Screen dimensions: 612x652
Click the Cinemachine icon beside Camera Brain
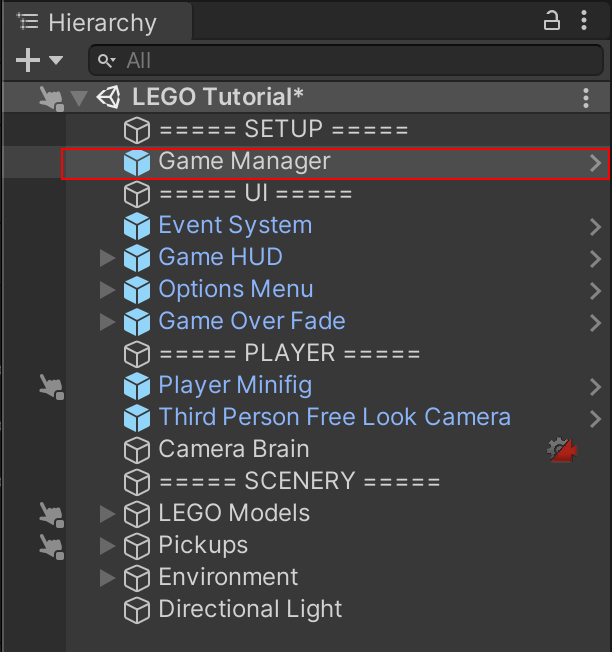[x=563, y=450]
